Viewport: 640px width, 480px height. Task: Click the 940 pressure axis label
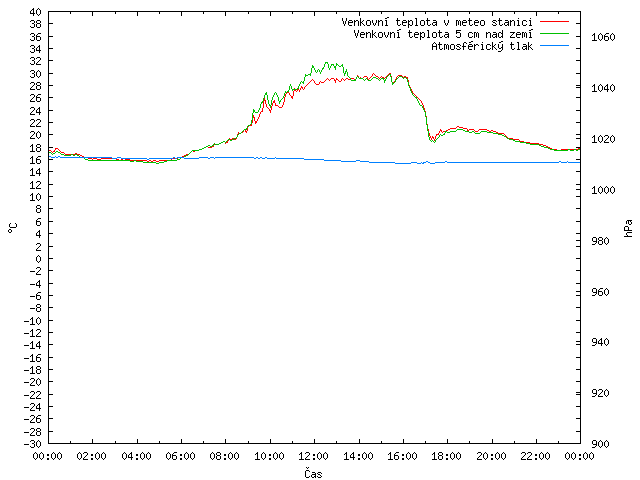click(x=600, y=342)
